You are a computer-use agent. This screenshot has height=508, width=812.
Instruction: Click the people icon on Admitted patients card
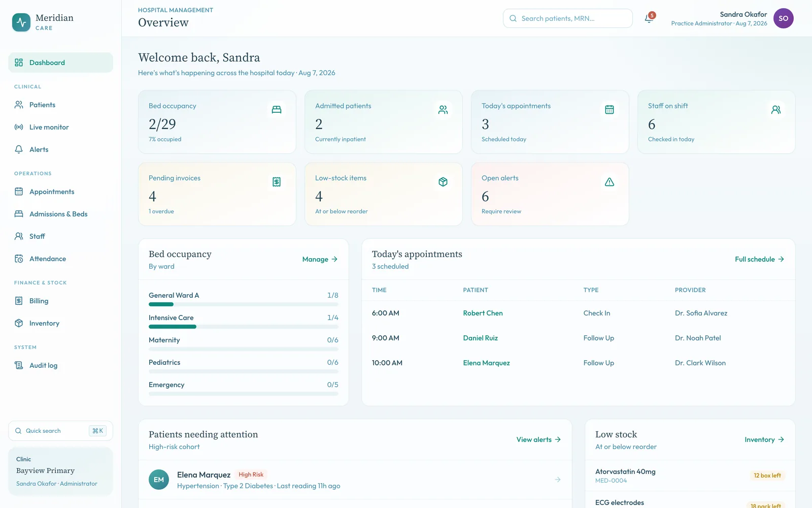pyautogui.click(x=443, y=110)
